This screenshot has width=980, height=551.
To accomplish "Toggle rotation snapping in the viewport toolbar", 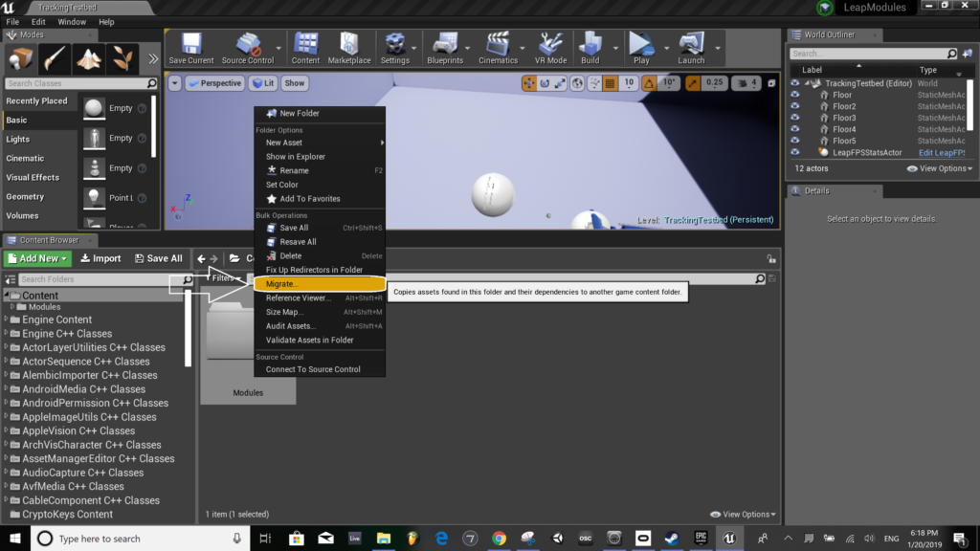I will tap(651, 83).
